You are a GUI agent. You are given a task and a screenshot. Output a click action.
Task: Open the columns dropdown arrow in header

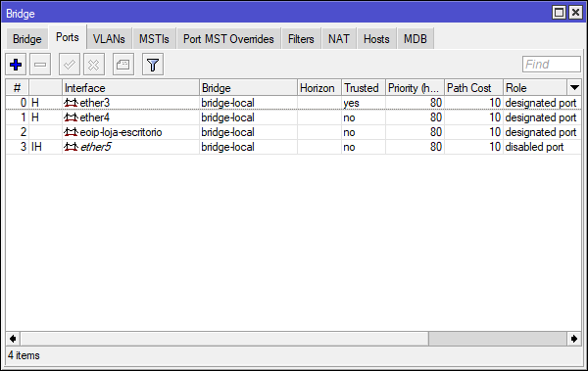pyautogui.click(x=574, y=88)
